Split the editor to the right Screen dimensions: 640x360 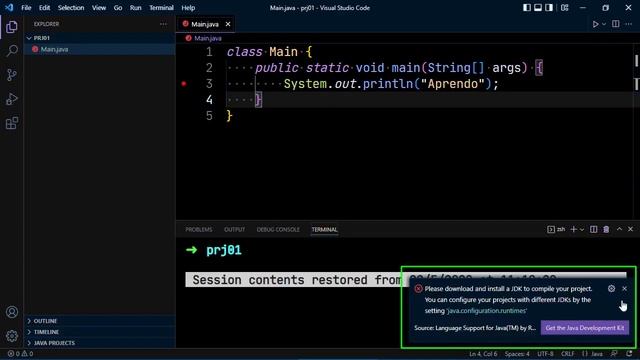click(x=616, y=24)
